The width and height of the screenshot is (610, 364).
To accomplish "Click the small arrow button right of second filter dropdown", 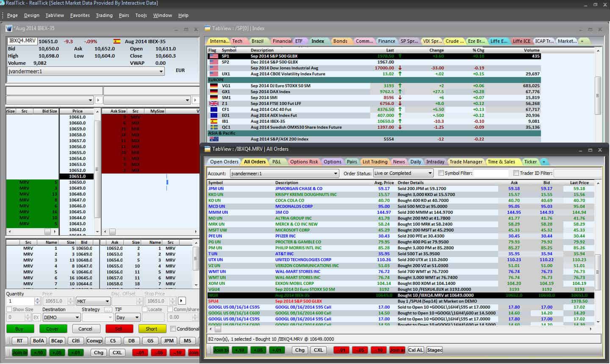I will coord(195,100).
